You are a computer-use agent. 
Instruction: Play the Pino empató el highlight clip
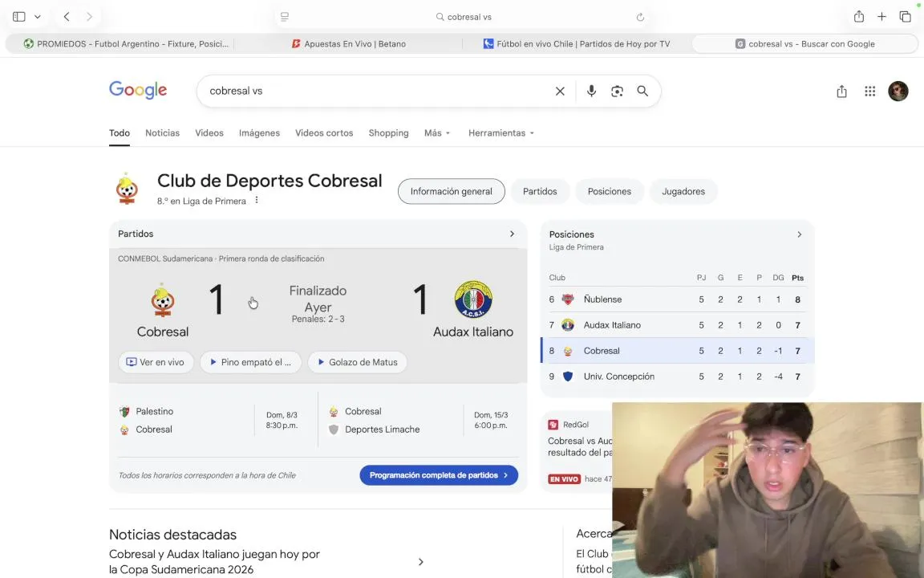pyautogui.click(x=250, y=362)
